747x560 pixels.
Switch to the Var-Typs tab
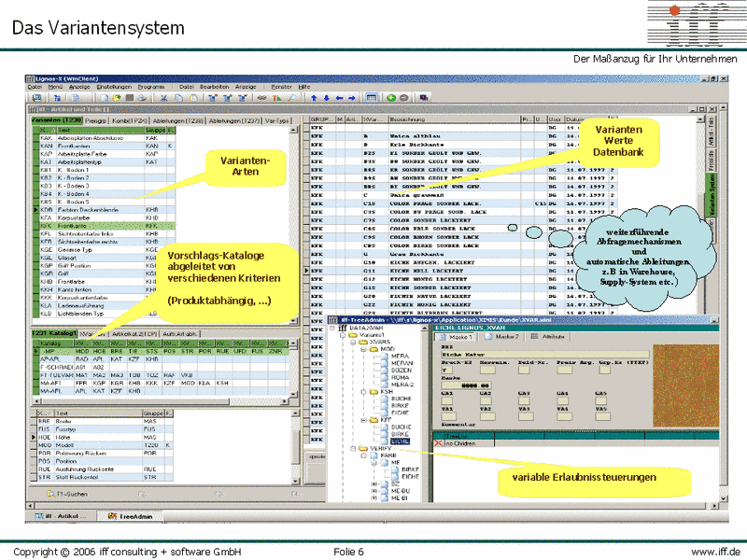tap(276, 121)
